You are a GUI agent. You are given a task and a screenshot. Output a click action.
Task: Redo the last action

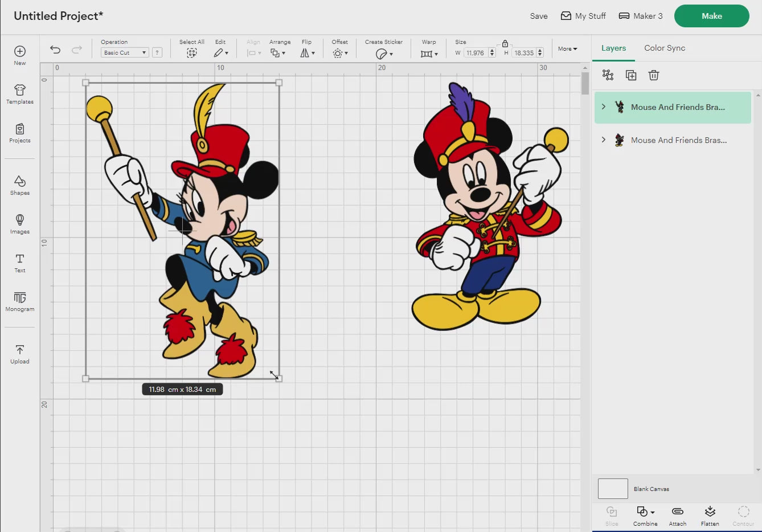tap(77, 50)
